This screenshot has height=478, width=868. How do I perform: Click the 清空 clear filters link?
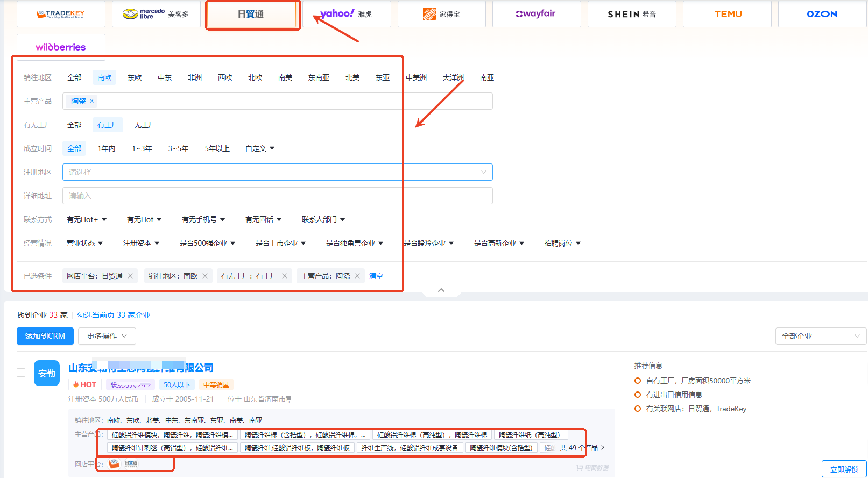pos(376,276)
